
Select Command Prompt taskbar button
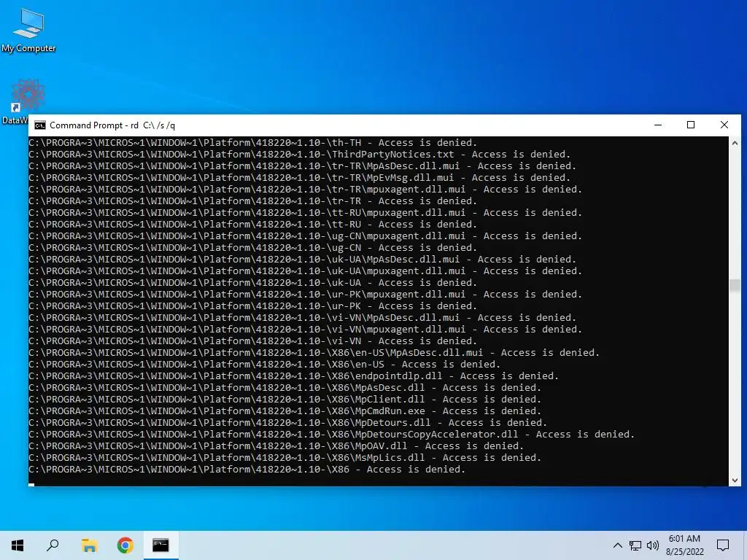[x=160, y=545]
